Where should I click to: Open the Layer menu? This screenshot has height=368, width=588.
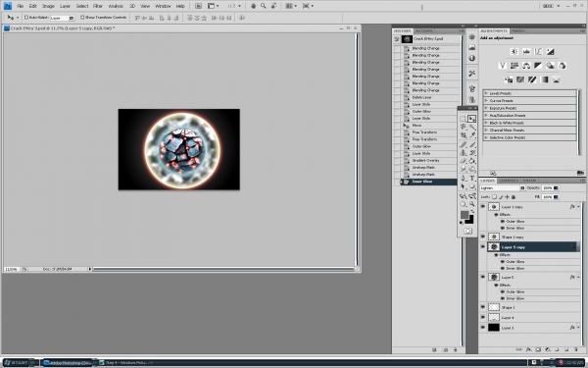(65, 6)
